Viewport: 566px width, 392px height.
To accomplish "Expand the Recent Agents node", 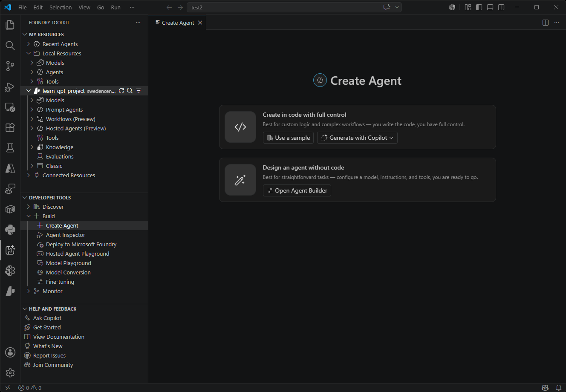I will [x=29, y=44].
